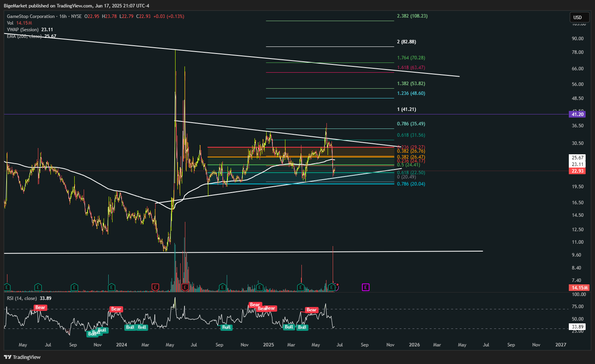Open green earnings marker at June 2023
The image size is (595, 364).
(x=38, y=287)
